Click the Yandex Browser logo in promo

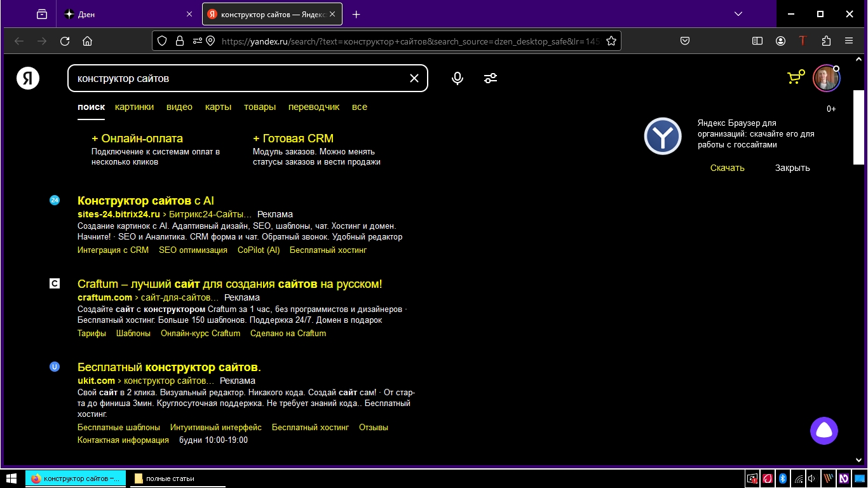coord(663,136)
